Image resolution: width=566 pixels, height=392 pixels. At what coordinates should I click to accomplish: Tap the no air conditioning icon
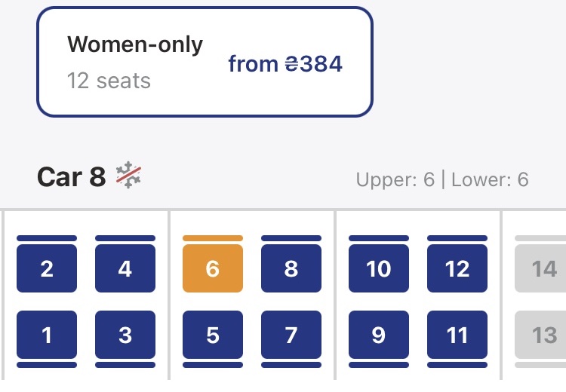[x=128, y=176]
